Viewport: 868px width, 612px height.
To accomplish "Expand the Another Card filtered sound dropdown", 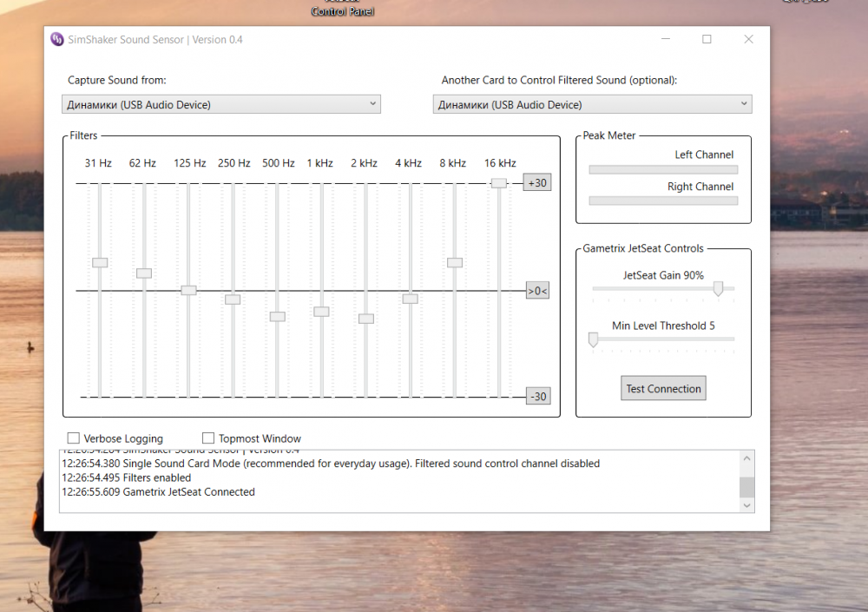I will pyautogui.click(x=592, y=104).
